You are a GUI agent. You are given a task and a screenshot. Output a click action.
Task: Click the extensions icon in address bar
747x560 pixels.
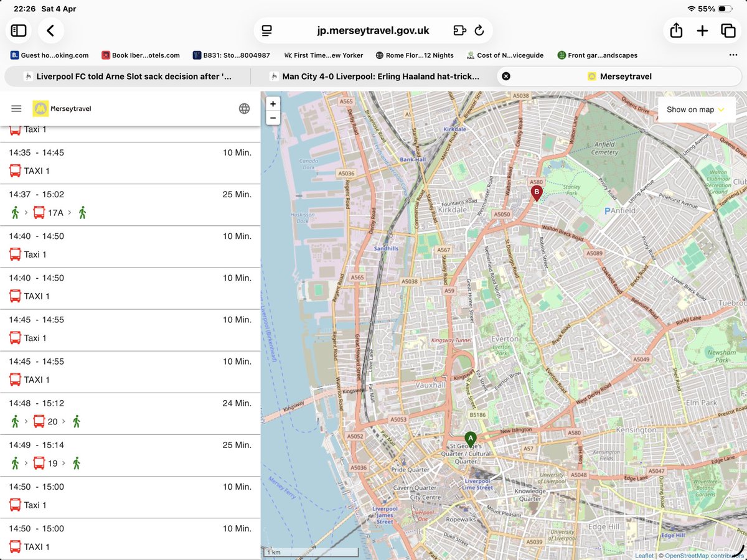pos(459,30)
